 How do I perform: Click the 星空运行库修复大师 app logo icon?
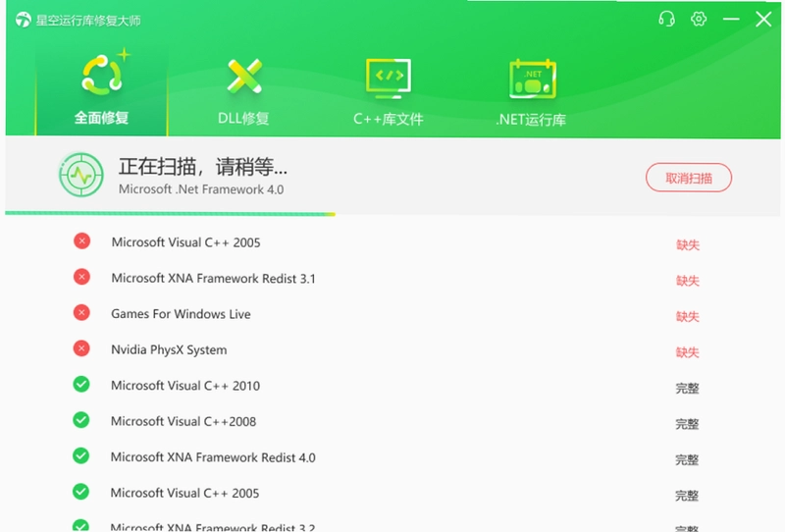click(23, 20)
